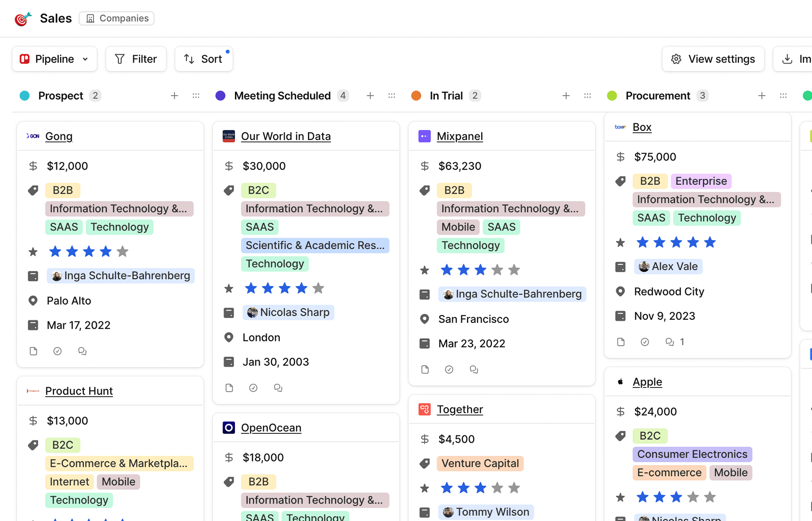Set Gong rating to five stars
The width and height of the screenshot is (812, 521).
point(123,251)
